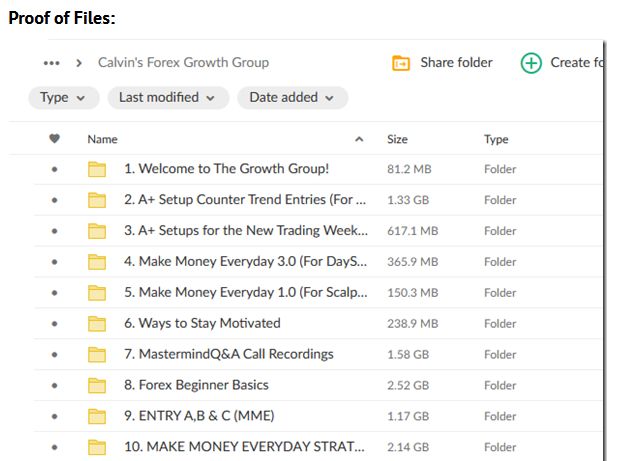Open 2. A+ Setup Counter Trend Entries folder
This screenshot has width=619, height=461.
245,200
